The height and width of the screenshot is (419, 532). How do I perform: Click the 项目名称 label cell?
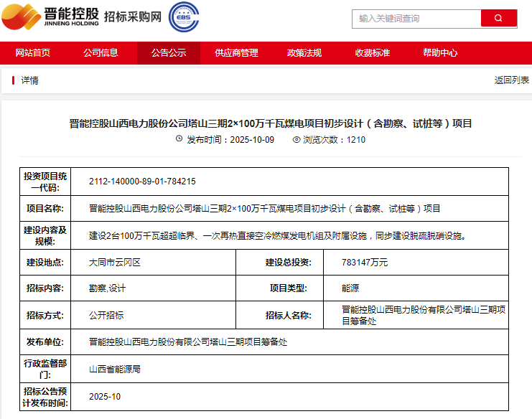45,209
